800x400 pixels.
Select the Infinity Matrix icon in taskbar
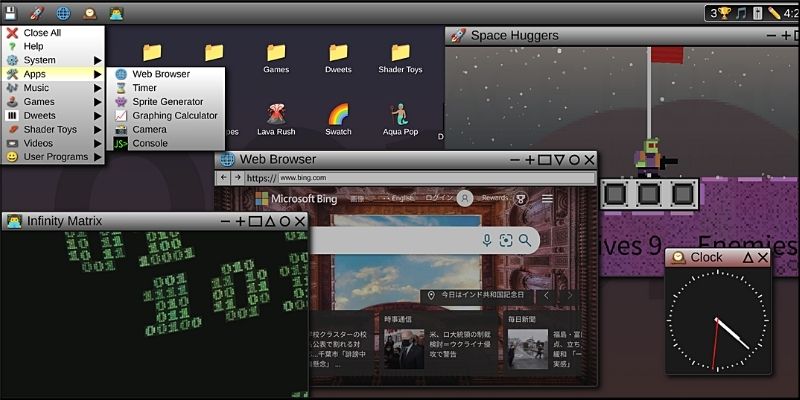tap(116, 13)
